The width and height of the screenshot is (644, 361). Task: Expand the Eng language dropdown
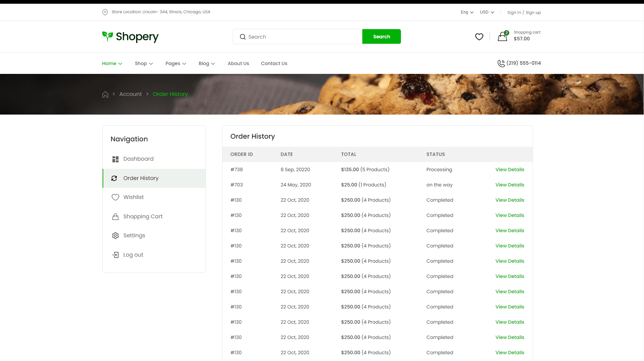pos(467,12)
